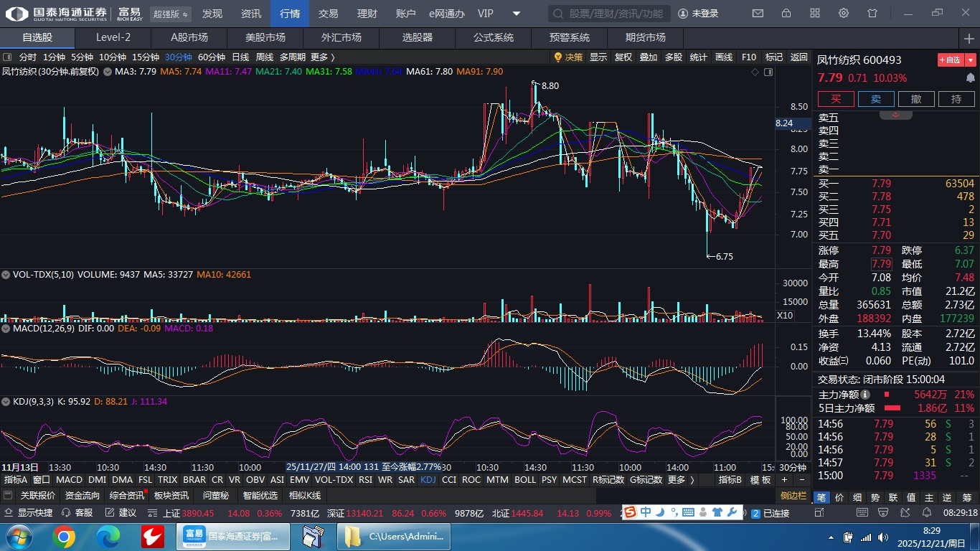Click the 决策 lightbulb button

pyautogui.click(x=568, y=57)
